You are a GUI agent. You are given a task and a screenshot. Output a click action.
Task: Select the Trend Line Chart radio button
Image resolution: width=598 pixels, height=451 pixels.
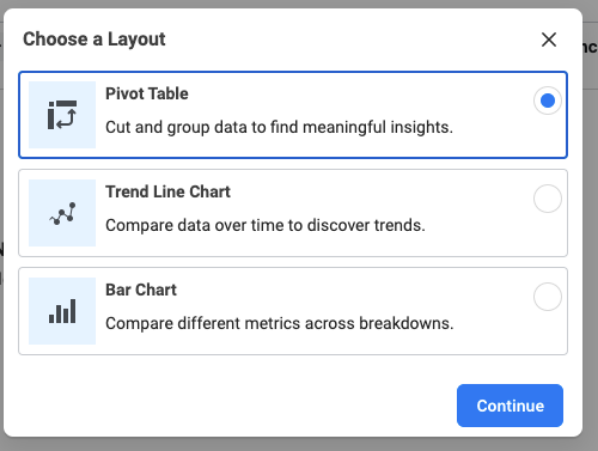(x=547, y=199)
